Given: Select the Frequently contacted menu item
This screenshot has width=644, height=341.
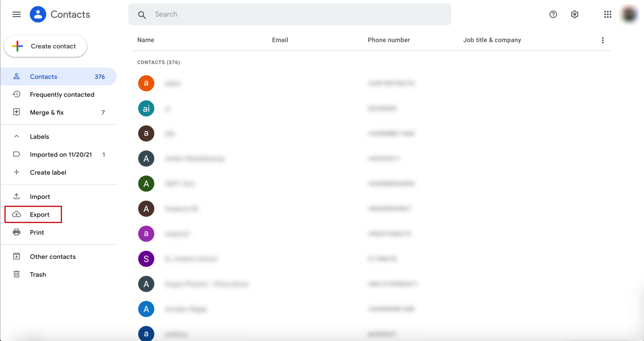Looking at the screenshot, I should (x=62, y=94).
